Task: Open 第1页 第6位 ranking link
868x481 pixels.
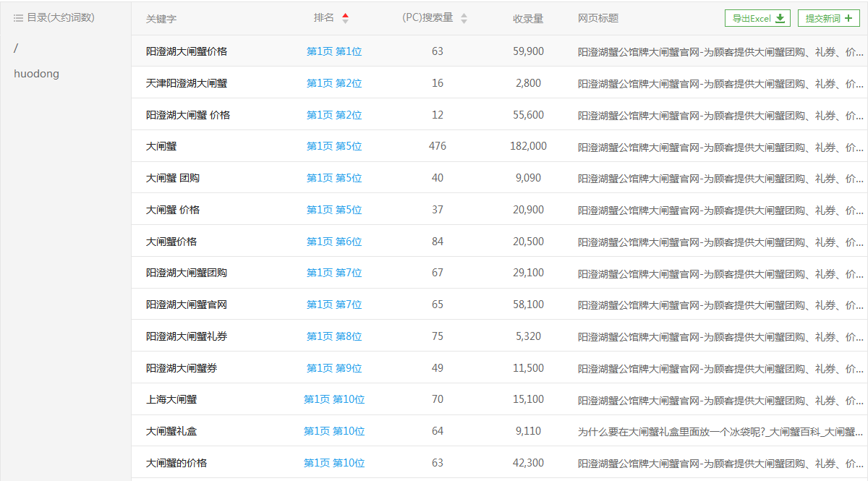Action: tap(333, 242)
